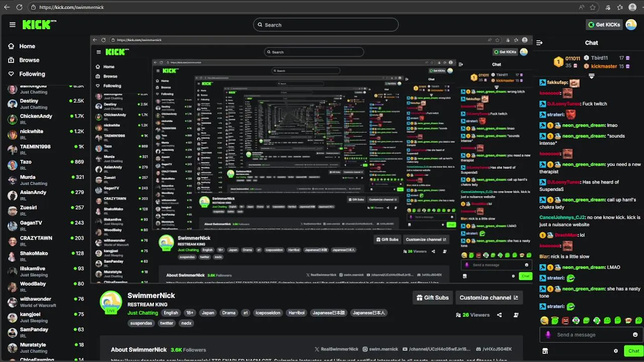Click the Get KICKs button
This screenshot has height=362, width=644.
(604, 25)
